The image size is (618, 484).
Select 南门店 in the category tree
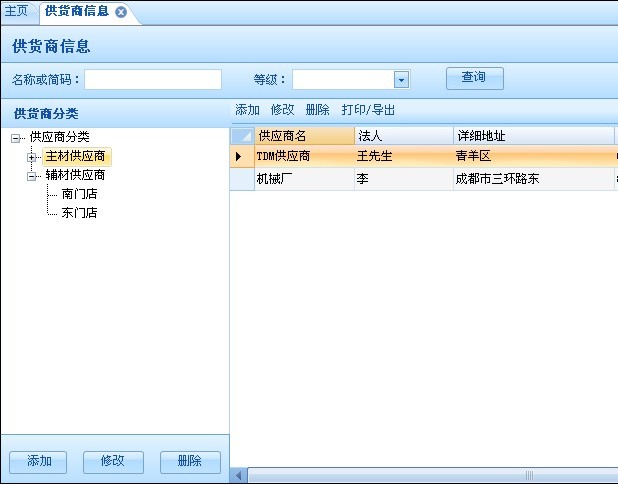click(79, 194)
